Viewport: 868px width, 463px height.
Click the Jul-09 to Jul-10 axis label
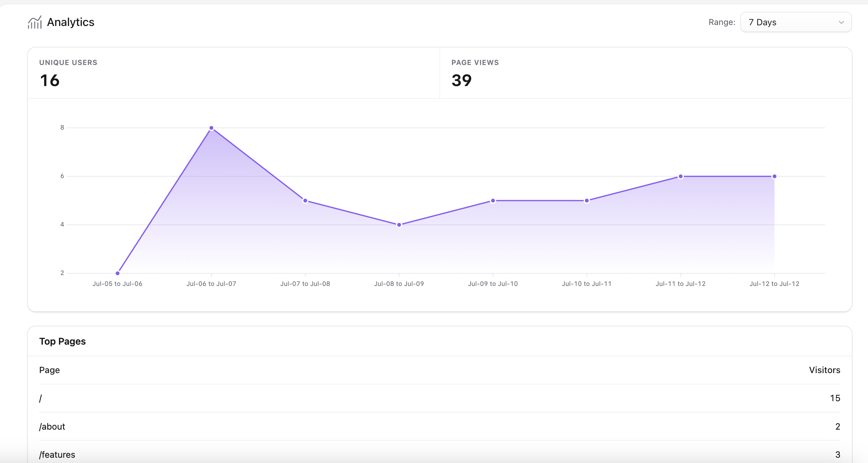click(493, 284)
